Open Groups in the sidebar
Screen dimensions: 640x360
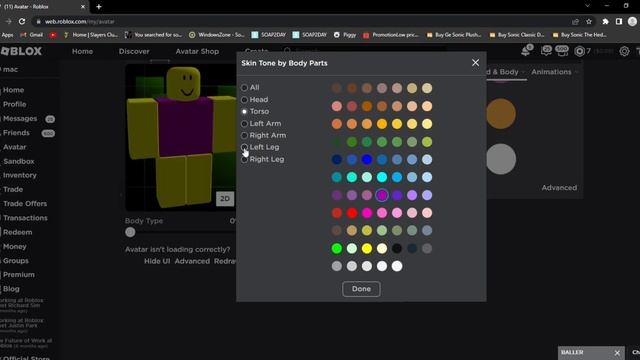tap(16, 260)
